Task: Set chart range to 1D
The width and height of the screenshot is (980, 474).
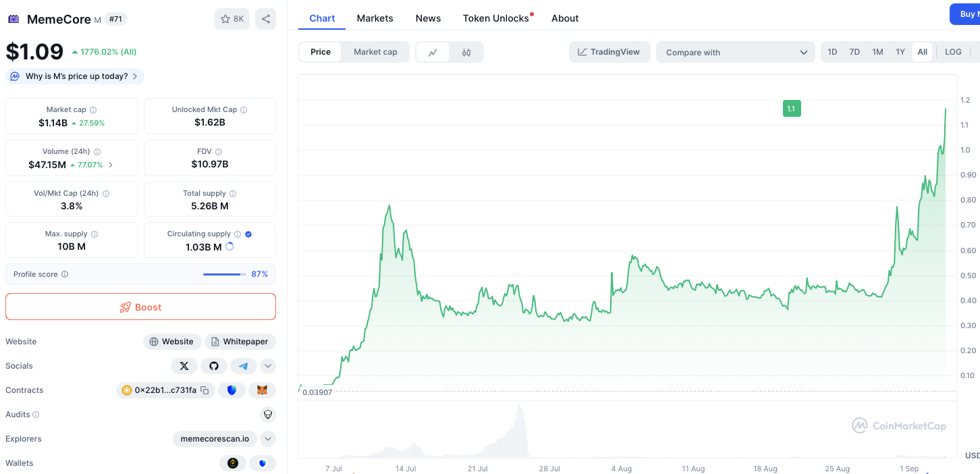Action: pos(832,52)
